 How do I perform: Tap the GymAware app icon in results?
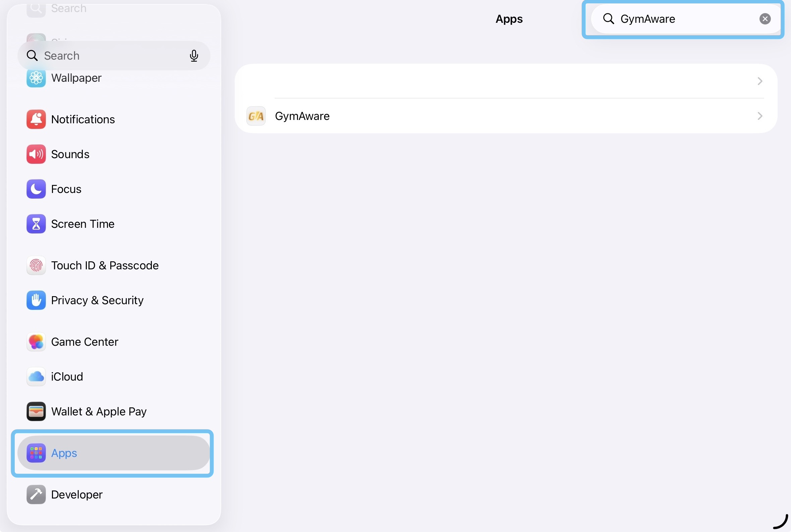pos(256,116)
